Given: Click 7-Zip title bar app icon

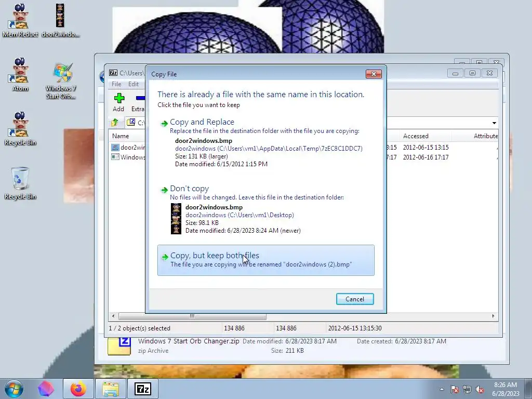Looking at the screenshot, I should tap(113, 73).
